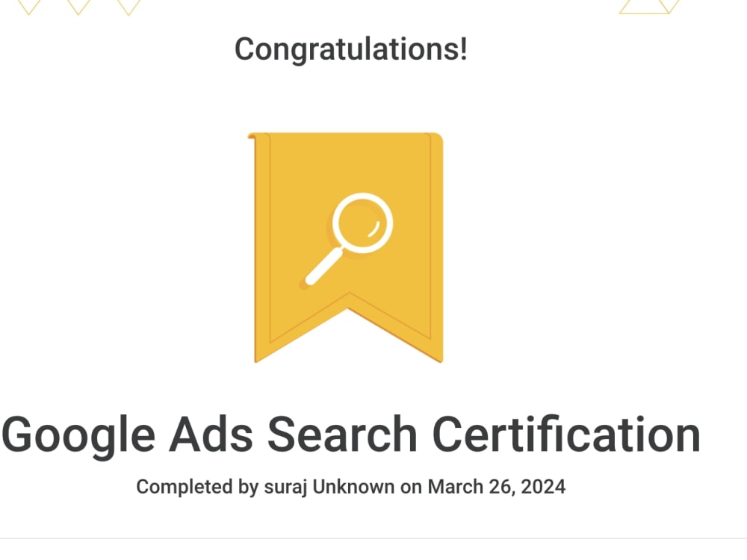Click the third yellow triangle outline at top
Image resolution: width=747 pixels, height=560 pixels.
coord(128,7)
